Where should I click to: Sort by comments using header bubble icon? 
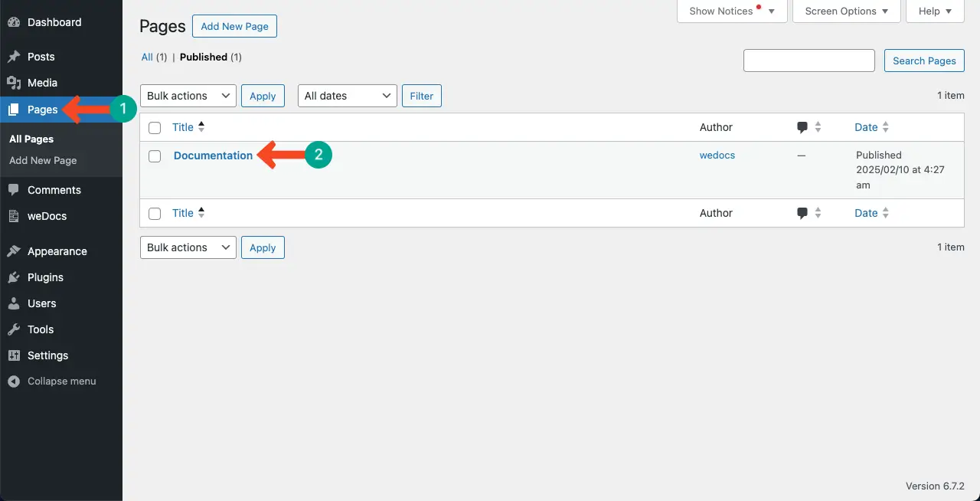coord(802,128)
